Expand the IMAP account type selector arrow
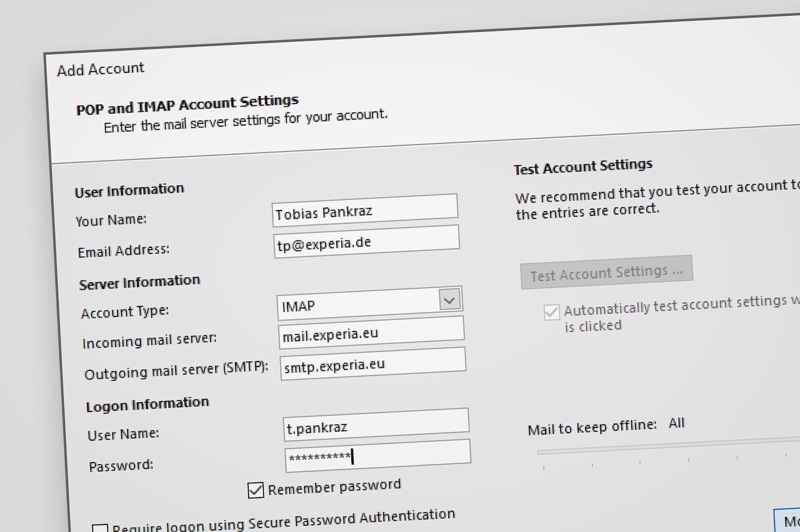 point(449,301)
